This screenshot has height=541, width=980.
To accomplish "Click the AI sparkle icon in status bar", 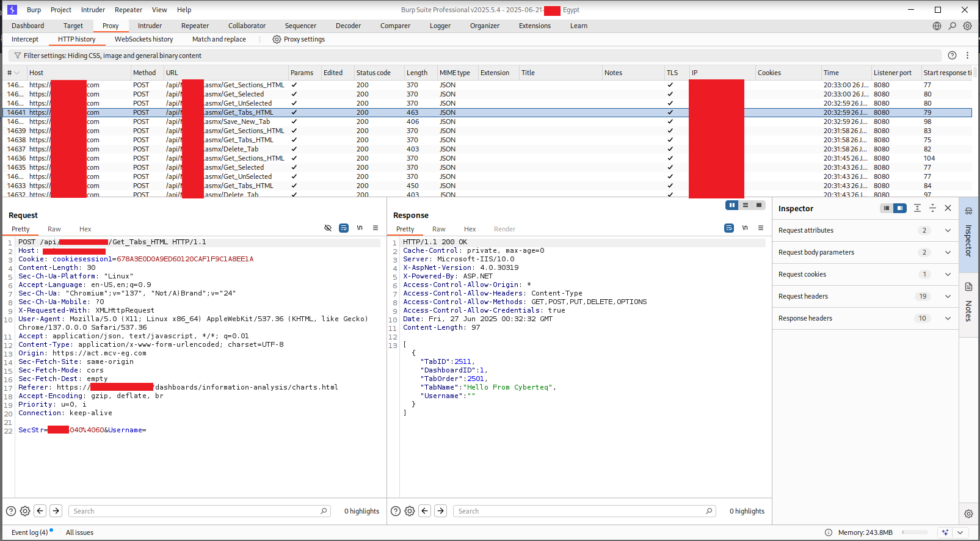I will 946,532.
